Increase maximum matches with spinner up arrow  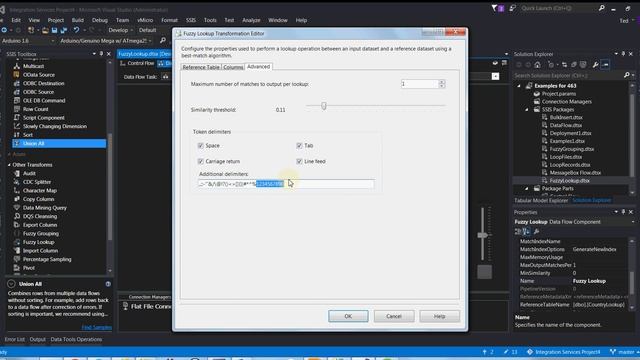442,82
